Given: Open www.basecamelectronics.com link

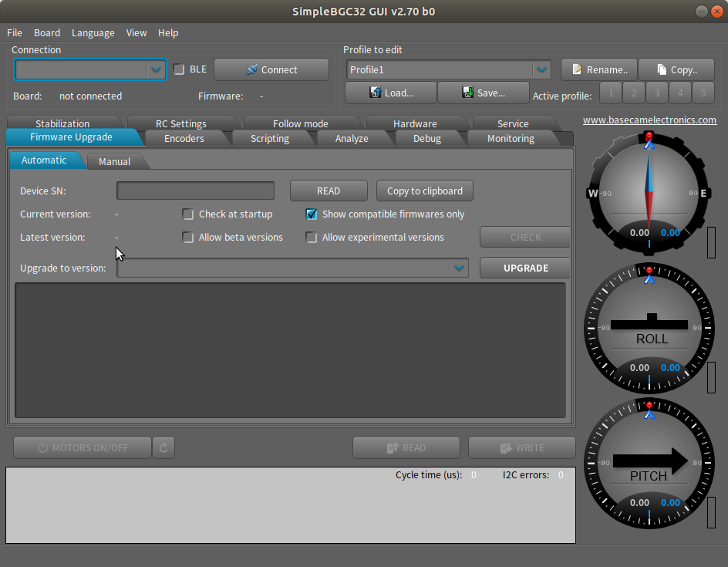Looking at the screenshot, I should coord(649,120).
